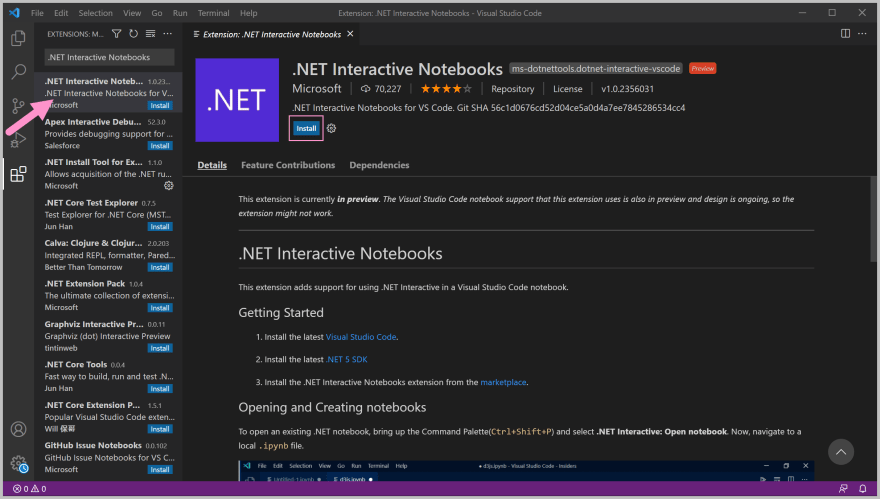Image resolution: width=880 pixels, height=499 pixels.
Task: Install GitHub Issue Notebooks extension
Action: point(160,469)
